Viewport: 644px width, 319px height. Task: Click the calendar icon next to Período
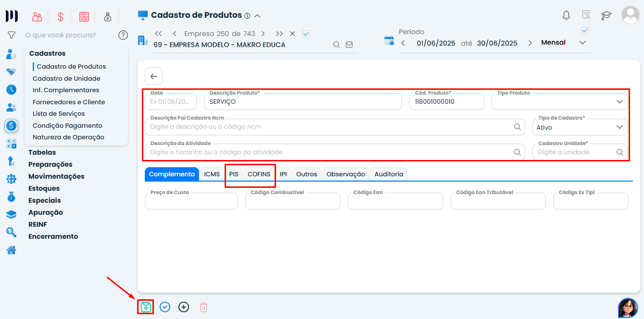[x=390, y=40]
